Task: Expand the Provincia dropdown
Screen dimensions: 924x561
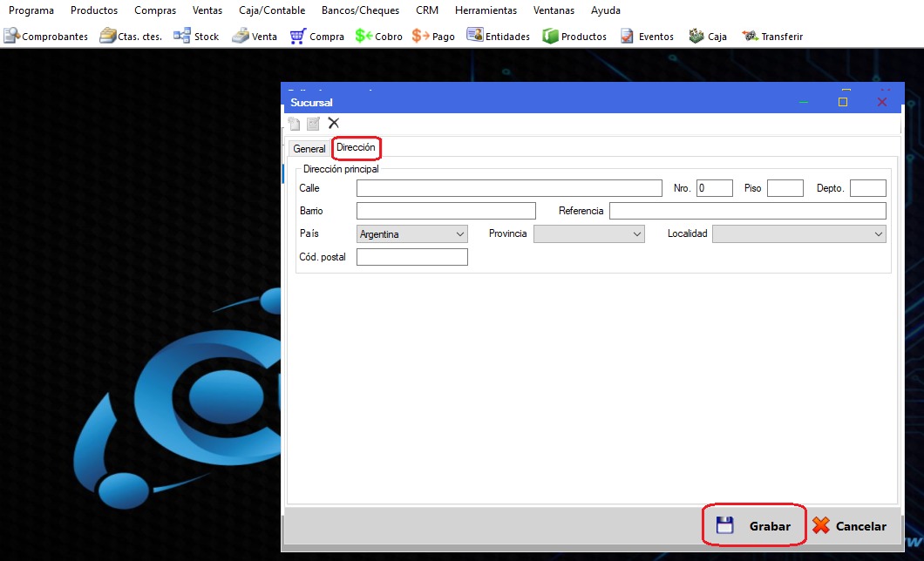Action: [589, 234]
